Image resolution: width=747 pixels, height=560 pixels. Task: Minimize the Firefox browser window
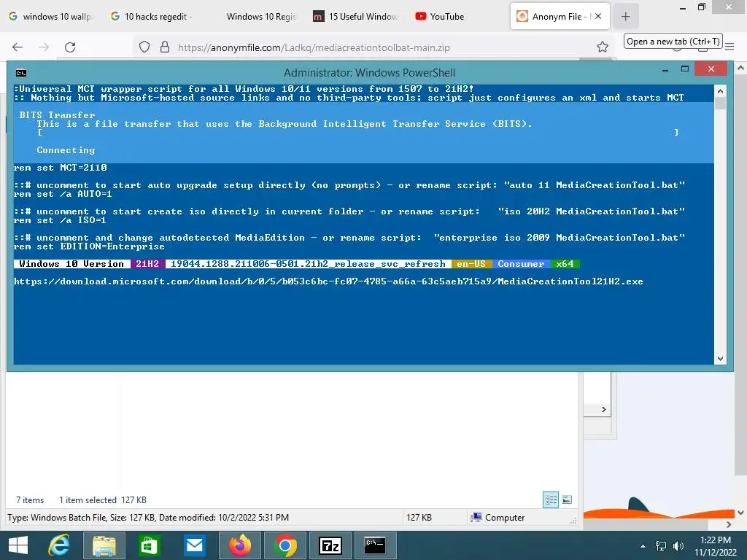coord(683,8)
